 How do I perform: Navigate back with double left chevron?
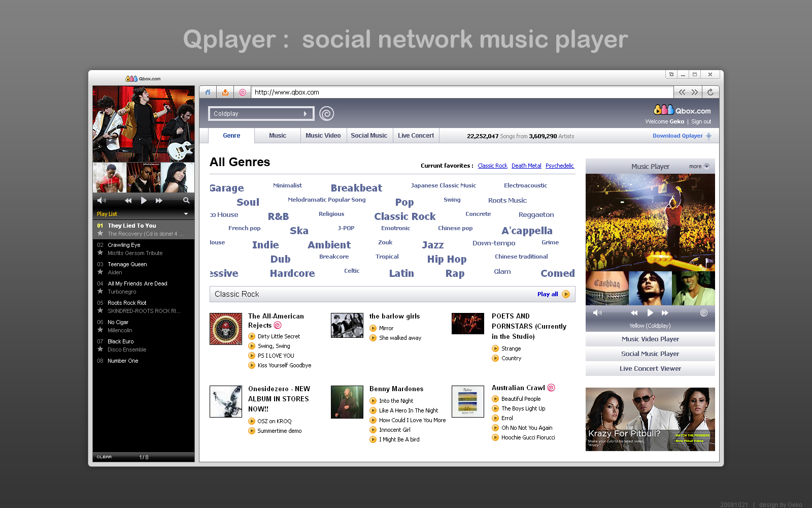(682, 92)
